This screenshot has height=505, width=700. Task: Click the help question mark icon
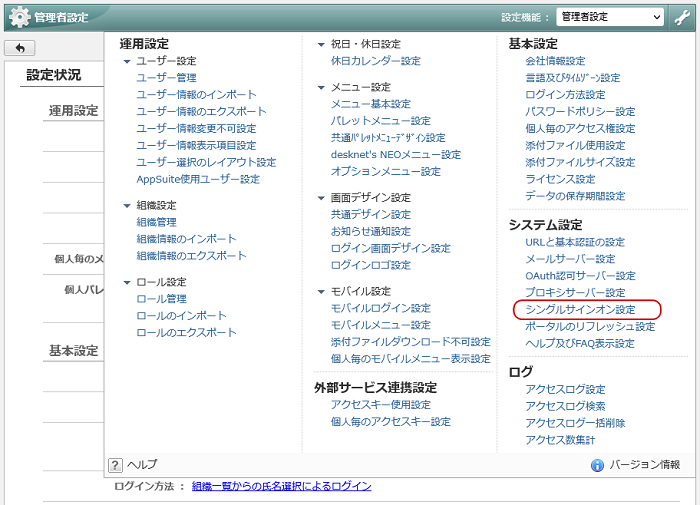[115, 465]
